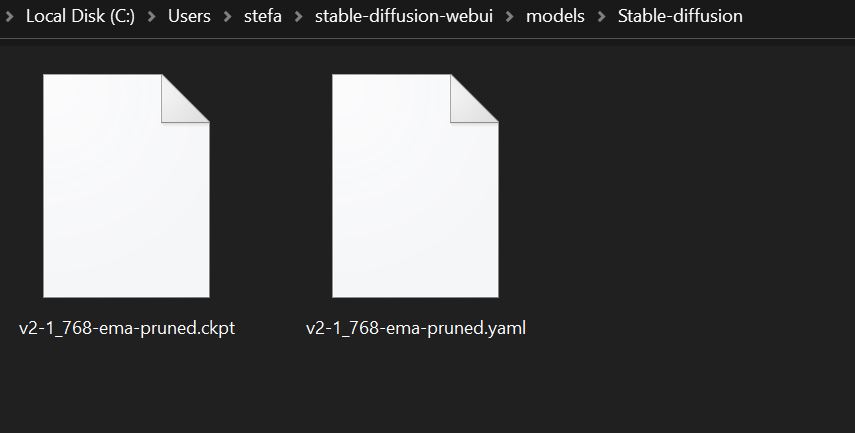Open the chevron dropdown after Users
The height and width of the screenshot is (433, 855).
[x=227, y=16]
